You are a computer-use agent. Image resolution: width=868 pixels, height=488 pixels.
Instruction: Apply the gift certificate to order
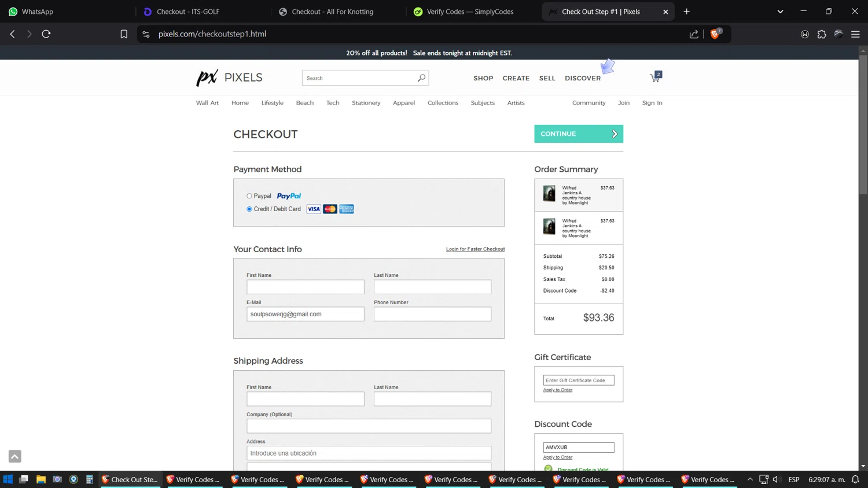pos(558,390)
